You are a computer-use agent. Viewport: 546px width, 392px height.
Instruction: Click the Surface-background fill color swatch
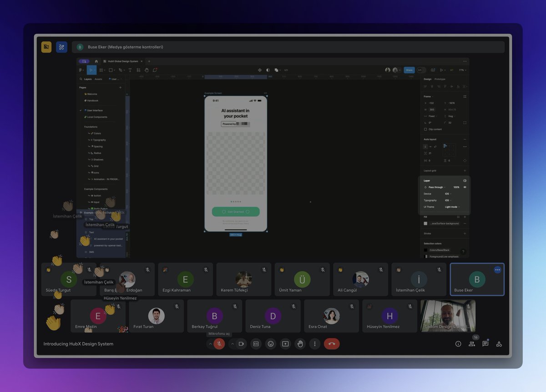(425, 223)
